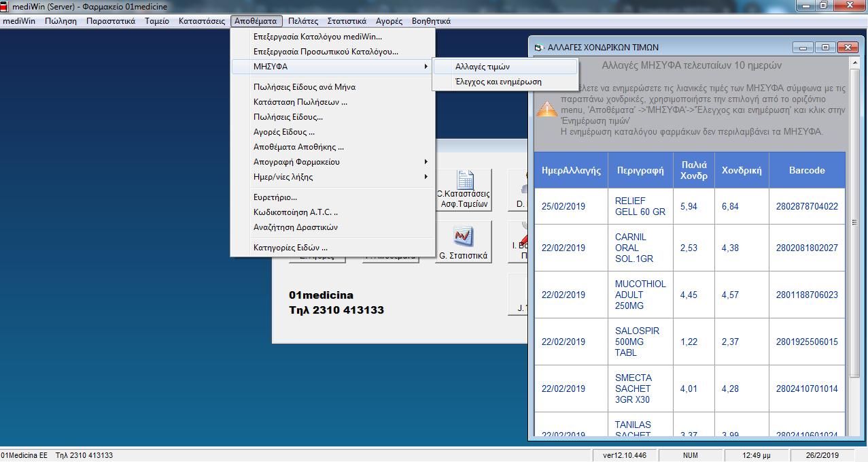Viewport: 868px width, 462px height.
Task: Maximize the ΑΛΛΑΓΕΣ ΧΟΝΔΡΙΚΩΝ ΤΙΜΩΝ window
Action: [x=825, y=48]
